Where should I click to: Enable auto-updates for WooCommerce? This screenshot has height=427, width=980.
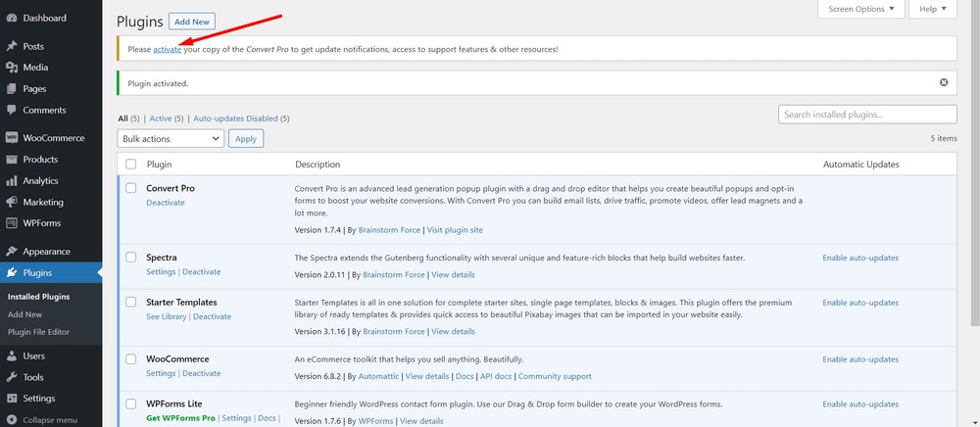tap(860, 359)
